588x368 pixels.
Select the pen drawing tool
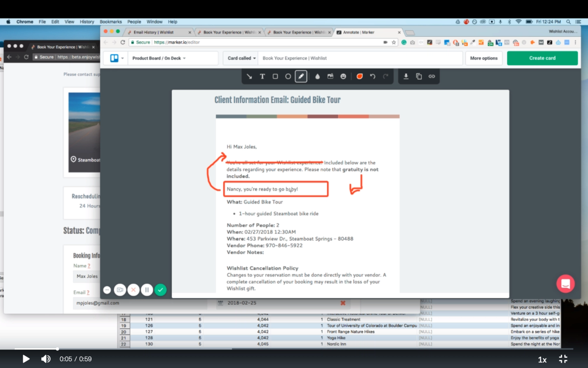point(301,77)
